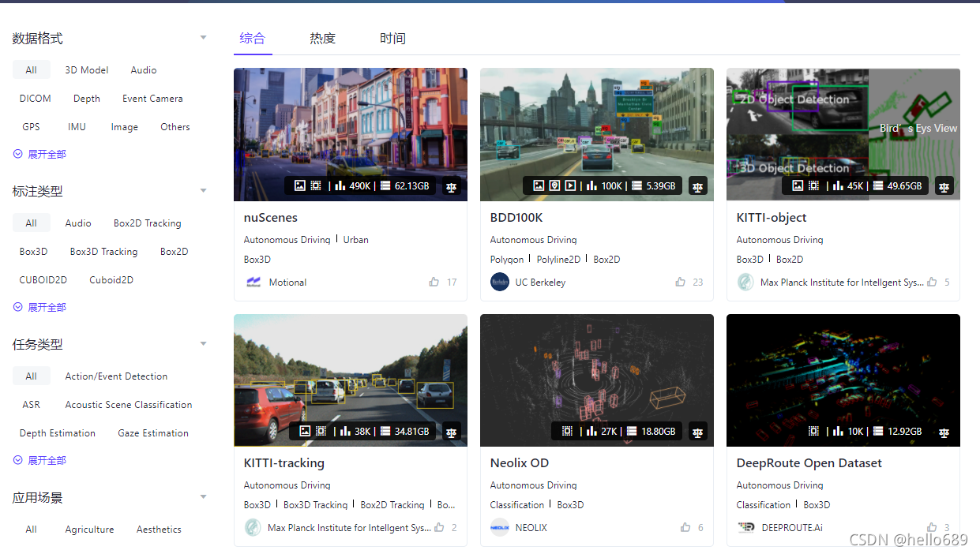Click the Polyline2D tag on BDD100K card

(x=558, y=259)
